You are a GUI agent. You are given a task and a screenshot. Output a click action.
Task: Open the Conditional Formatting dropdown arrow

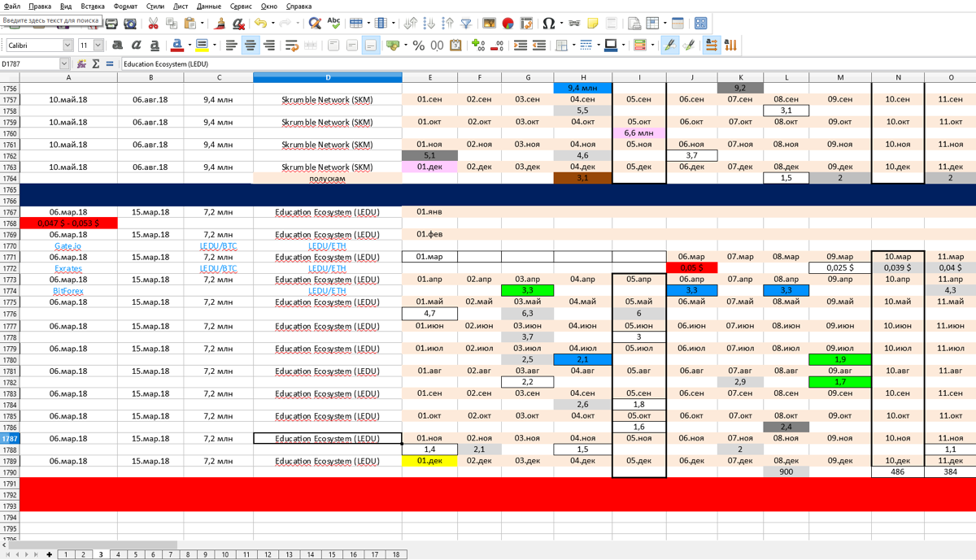pyautogui.click(x=652, y=46)
